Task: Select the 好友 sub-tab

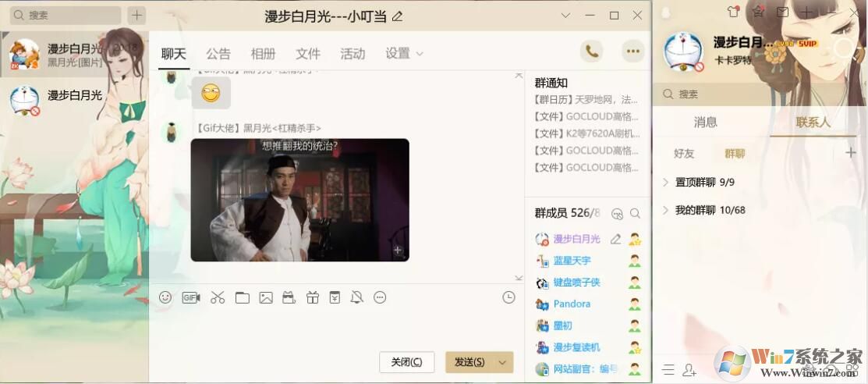Action: pyautogui.click(x=684, y=154)
